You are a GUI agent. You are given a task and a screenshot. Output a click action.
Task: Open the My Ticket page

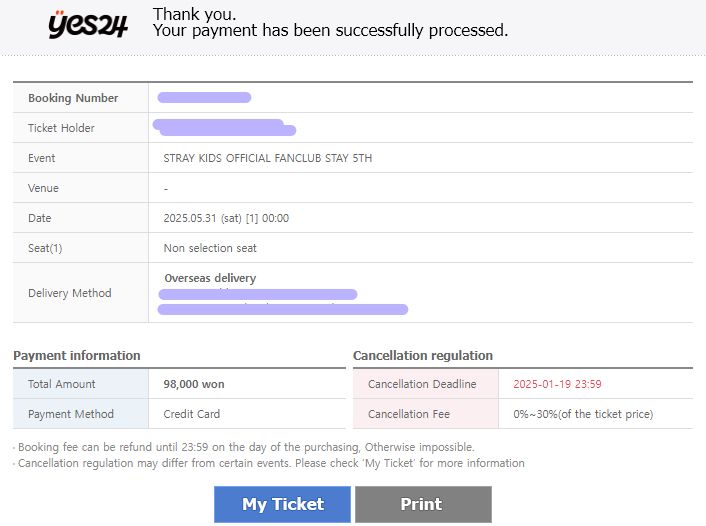point(282,504)
